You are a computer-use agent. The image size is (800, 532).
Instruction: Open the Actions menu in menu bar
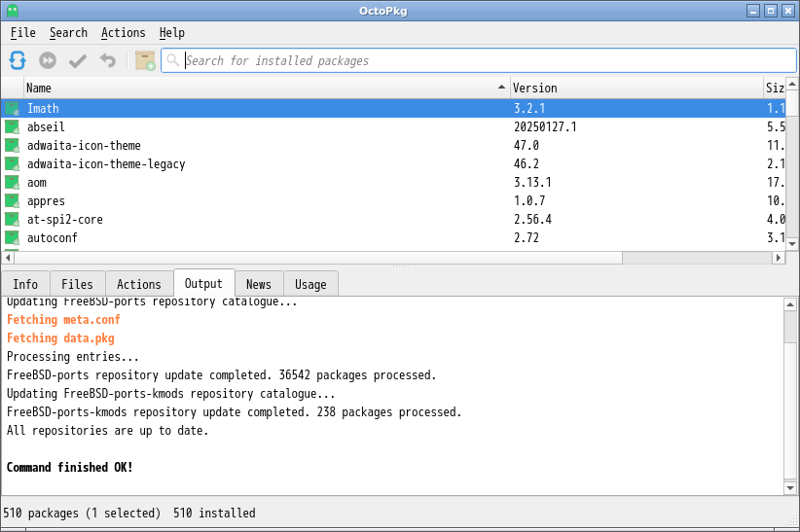[123, 33]
